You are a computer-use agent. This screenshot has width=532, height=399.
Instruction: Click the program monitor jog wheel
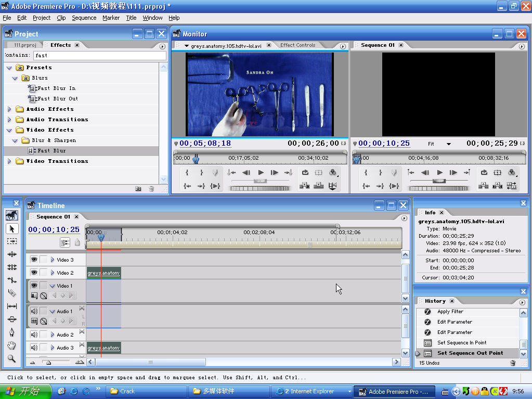click(438, 188)
